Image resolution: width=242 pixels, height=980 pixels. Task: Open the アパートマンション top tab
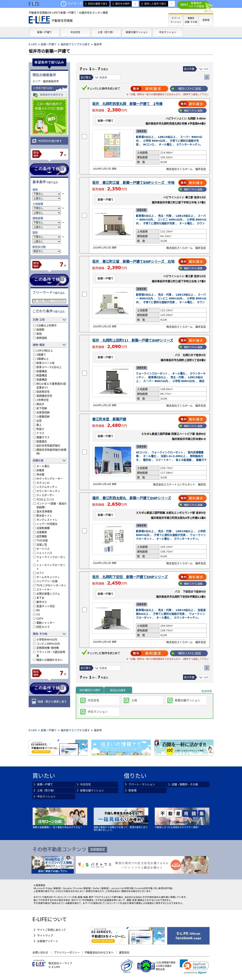(x=175, y=20)
